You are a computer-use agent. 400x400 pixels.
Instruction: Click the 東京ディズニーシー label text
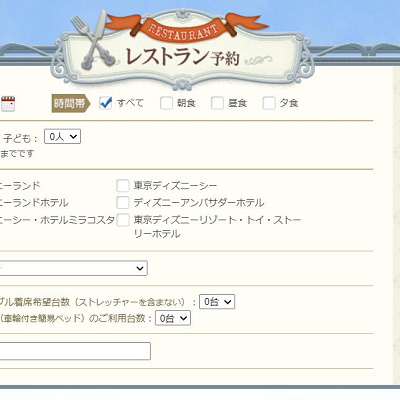click(x=175, y=186)
